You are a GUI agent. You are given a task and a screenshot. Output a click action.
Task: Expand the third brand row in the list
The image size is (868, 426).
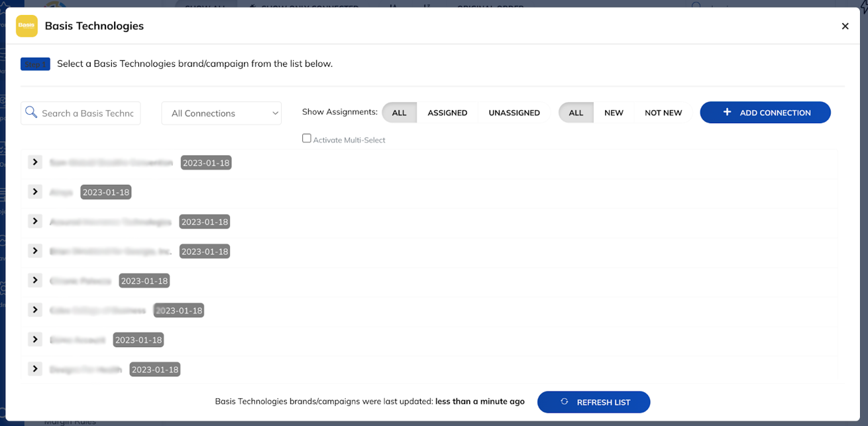[35, 221]
